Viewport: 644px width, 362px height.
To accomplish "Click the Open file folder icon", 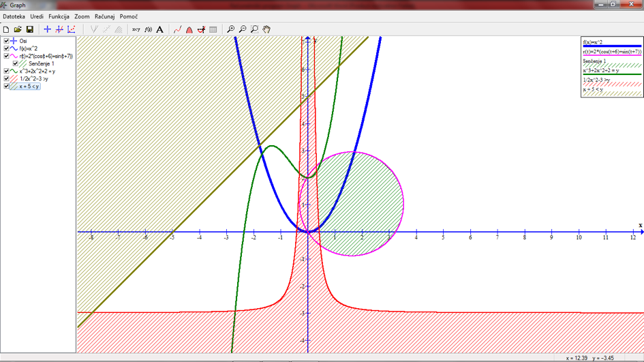I will pos(18,29).
